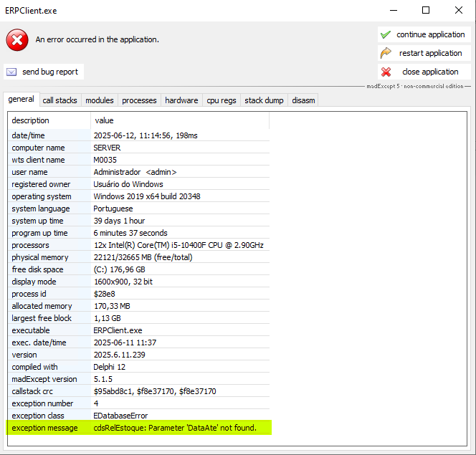476x455 pixels.
Task: Click the red error icon
Action: pos(17,39)
